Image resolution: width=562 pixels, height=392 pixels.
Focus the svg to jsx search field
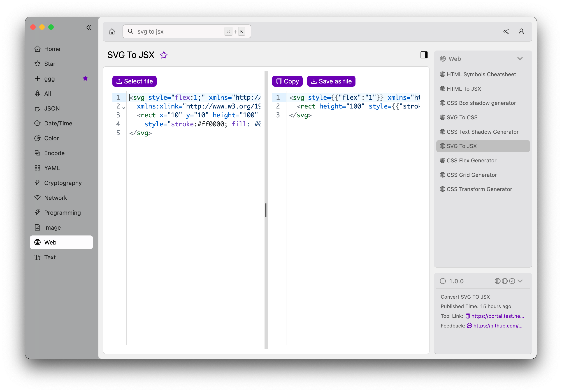click(186, 32)
